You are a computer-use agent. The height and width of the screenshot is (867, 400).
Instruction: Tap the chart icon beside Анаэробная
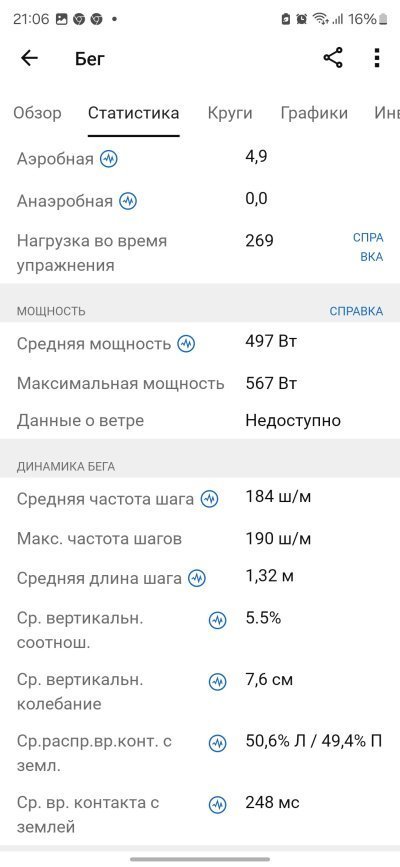pyautogui.click(x=128, y=201)
